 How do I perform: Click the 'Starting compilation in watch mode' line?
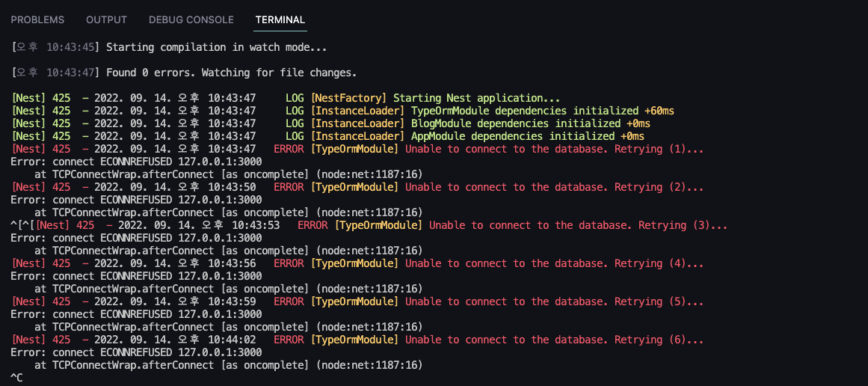[169, 47]
